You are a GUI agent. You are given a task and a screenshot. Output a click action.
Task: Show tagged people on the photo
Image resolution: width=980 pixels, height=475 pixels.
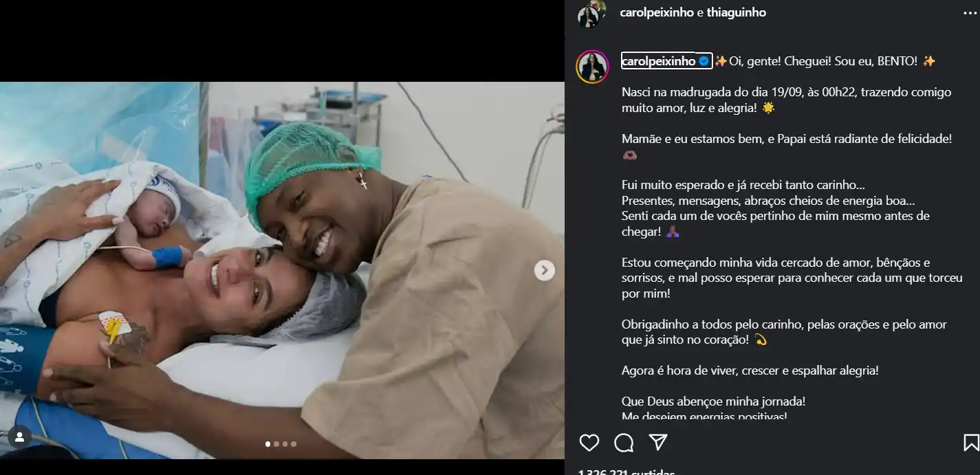pyautogui.click(x=19, y=437)
